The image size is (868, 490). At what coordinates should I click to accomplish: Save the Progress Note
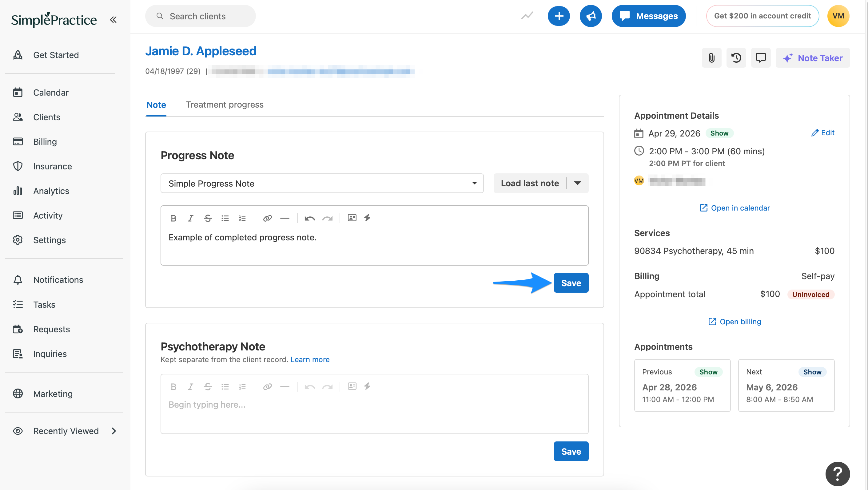pos(571,283)
